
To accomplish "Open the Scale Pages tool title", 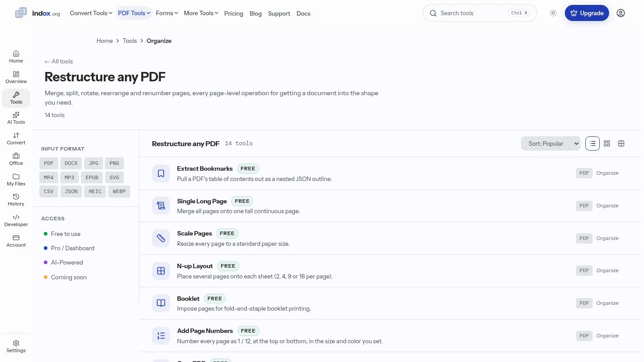I will 195,233.
